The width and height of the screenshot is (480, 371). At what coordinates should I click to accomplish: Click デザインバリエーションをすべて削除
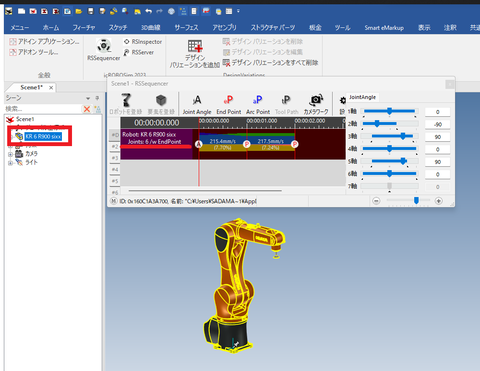pyautogui.click(x=270, y=62)
